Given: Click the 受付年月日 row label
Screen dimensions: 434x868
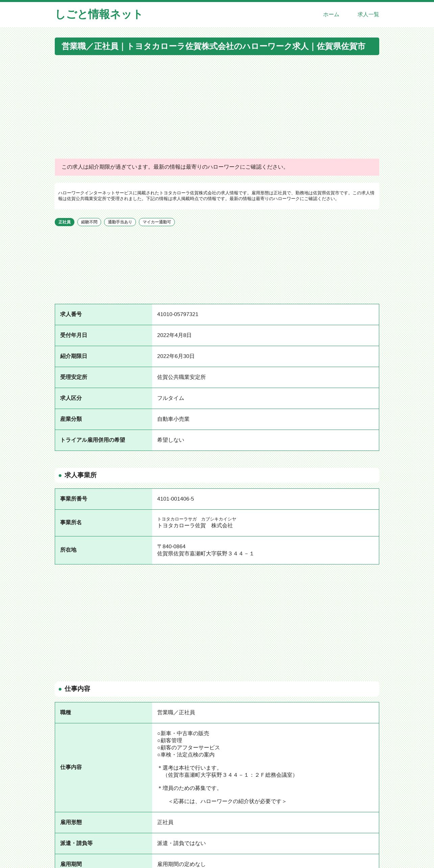Looking at the screenshot, I should tap(74, 335).
